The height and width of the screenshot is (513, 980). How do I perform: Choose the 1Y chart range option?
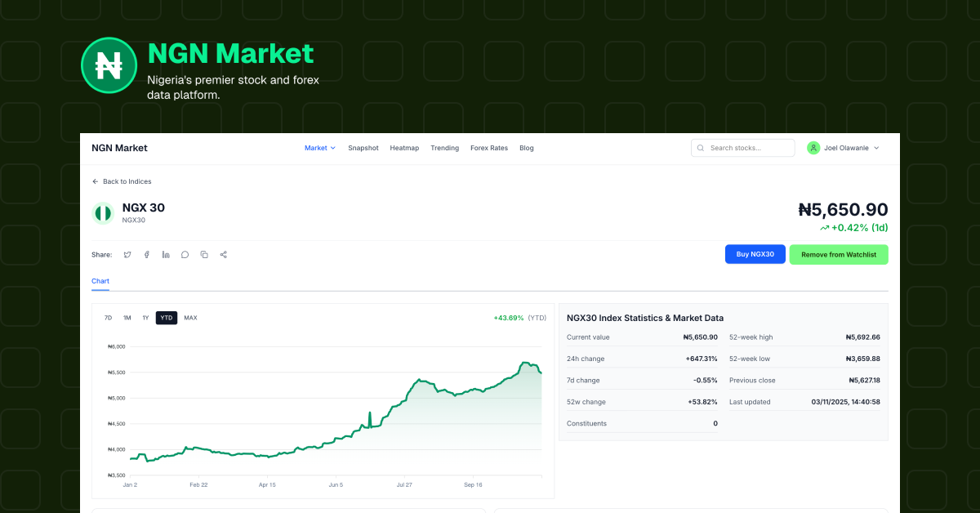(x=145, y=318)
